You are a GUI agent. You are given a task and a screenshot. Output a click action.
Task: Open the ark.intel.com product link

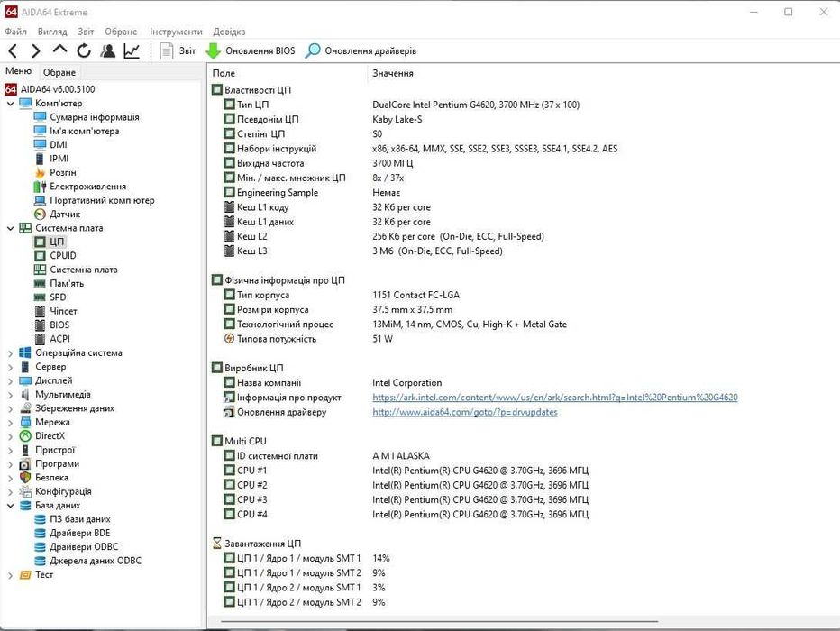(555, 398)
